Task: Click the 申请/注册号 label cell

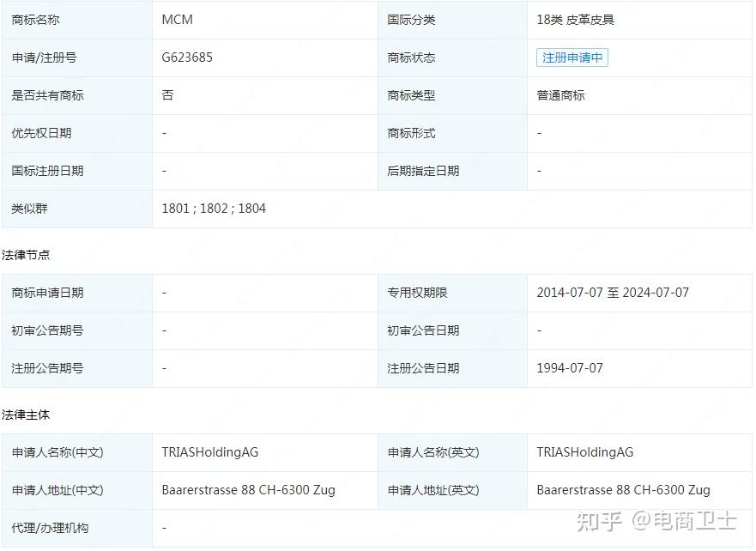Action: (x=77, y=58)
